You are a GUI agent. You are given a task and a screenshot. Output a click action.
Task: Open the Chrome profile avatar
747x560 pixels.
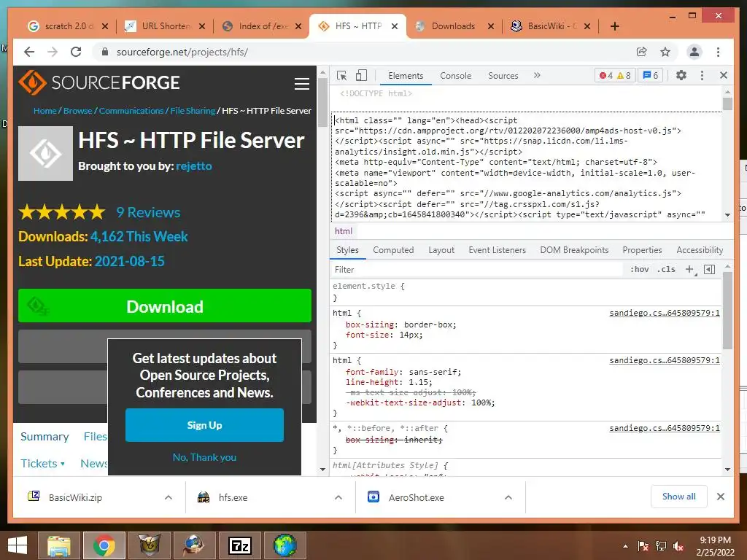[694, 52]
